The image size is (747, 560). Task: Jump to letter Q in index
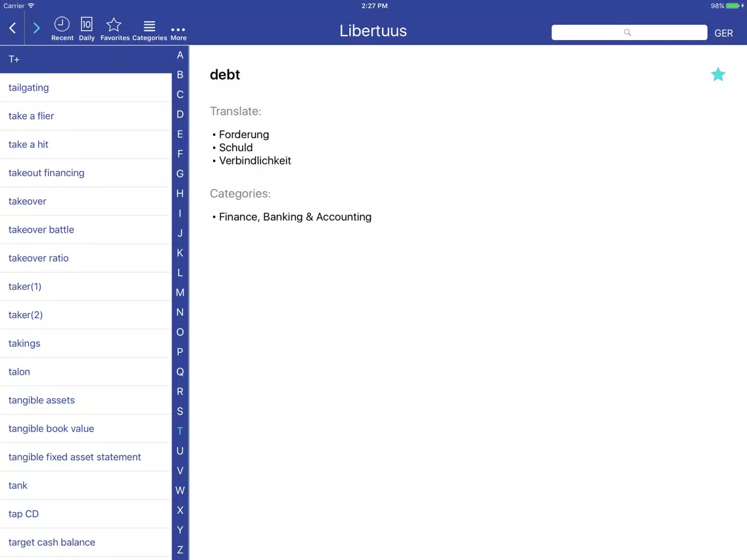coord(180,372)
